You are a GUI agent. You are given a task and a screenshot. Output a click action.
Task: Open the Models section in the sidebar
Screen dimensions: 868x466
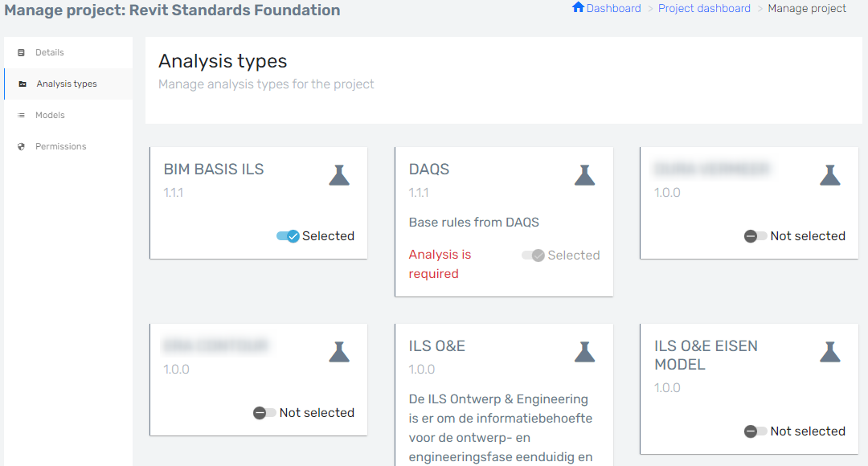[x=50, y=115]
